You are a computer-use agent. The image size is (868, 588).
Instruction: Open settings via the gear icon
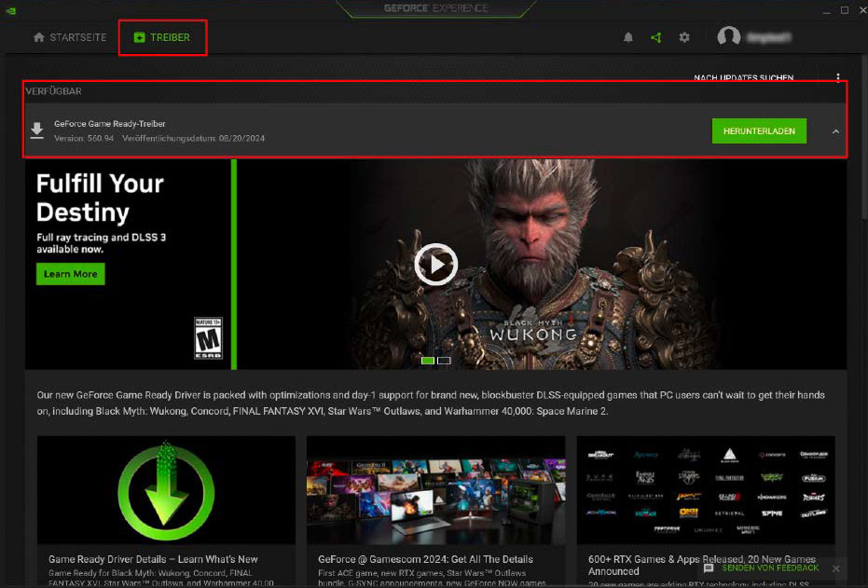pyautogui.click(x=684, y=37)
